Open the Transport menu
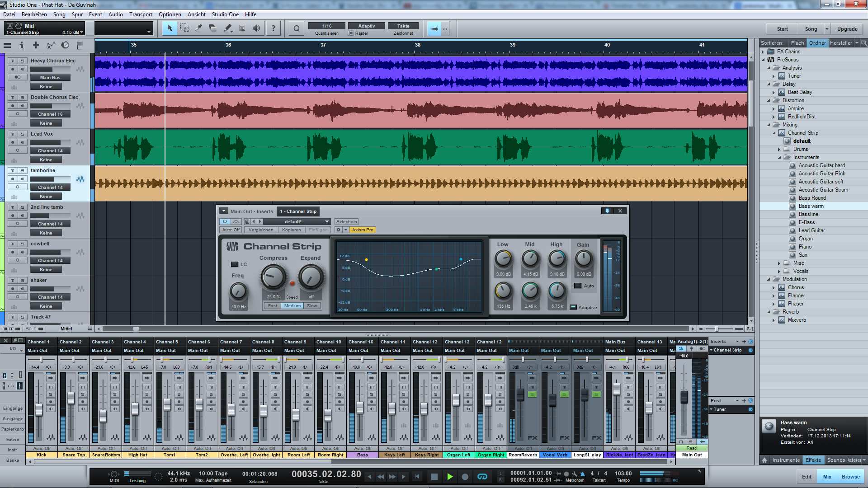 click(141, 14)
